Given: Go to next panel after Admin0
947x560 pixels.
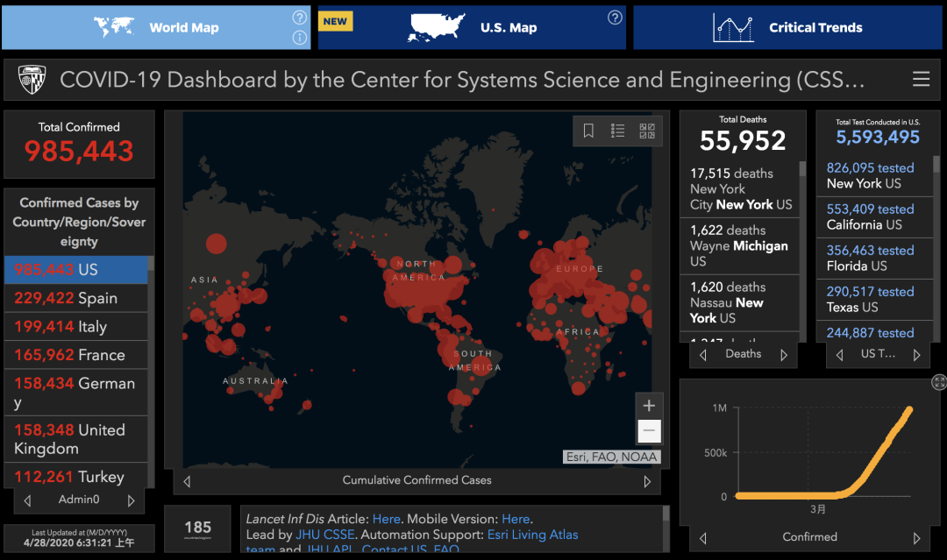Looking at the screenshot, I should point(132,500).
